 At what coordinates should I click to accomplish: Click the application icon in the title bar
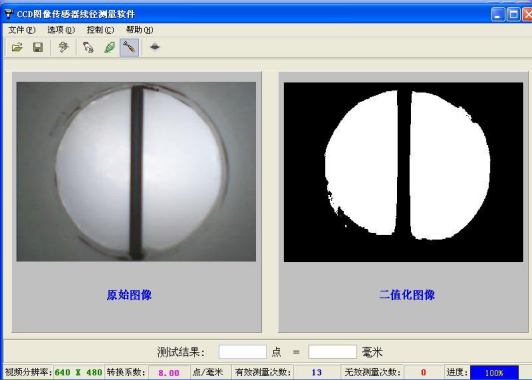[9, 14]
